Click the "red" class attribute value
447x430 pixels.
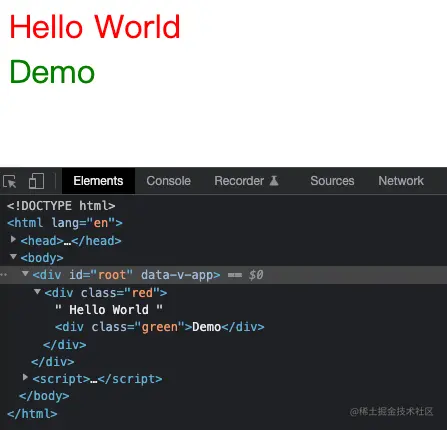[x=142, y=293]
